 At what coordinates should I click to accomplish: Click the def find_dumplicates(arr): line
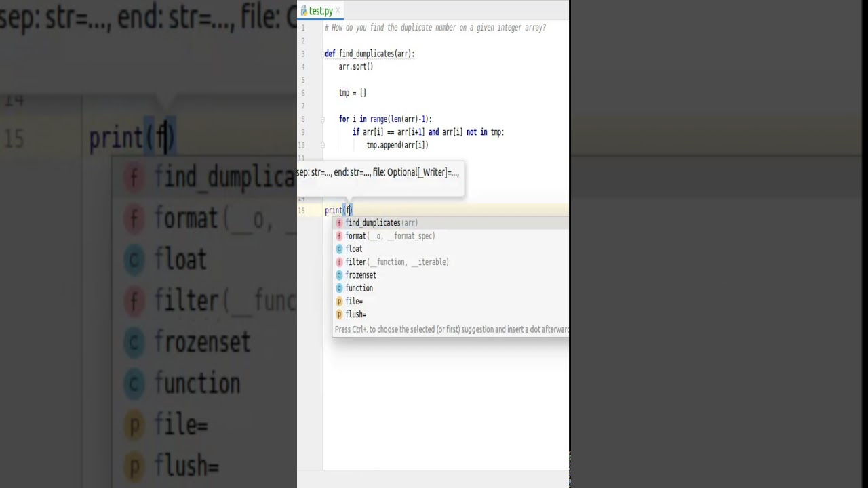(370, 54)
